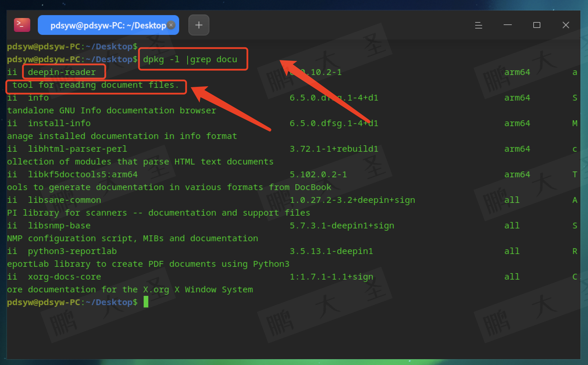Viewport: 588px width, 365px height.
Task: Minimize the terminal window
Action: tap(507, 25)
